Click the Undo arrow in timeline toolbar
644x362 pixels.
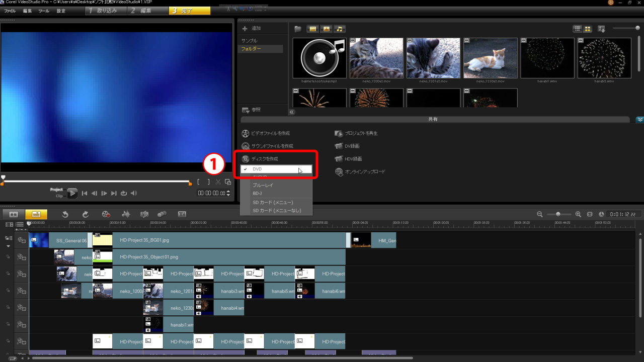[x=65, y=214]
